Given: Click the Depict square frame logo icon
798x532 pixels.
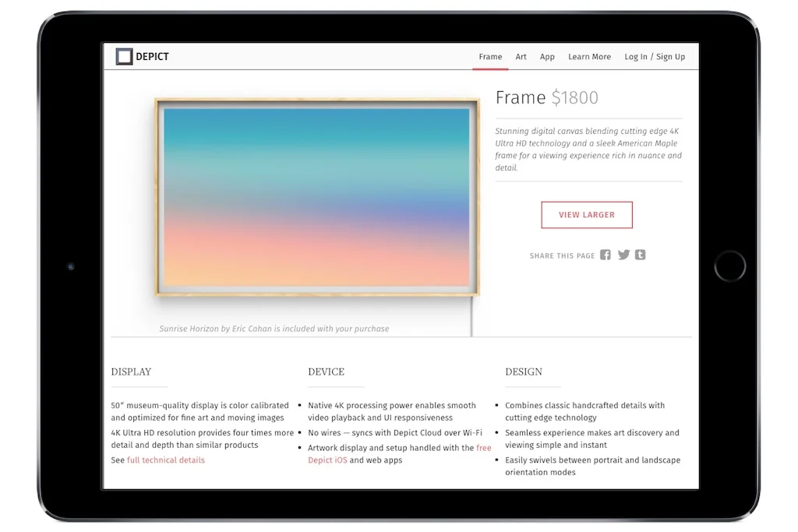Looking at the screenshot, I should tap(123, 55).
